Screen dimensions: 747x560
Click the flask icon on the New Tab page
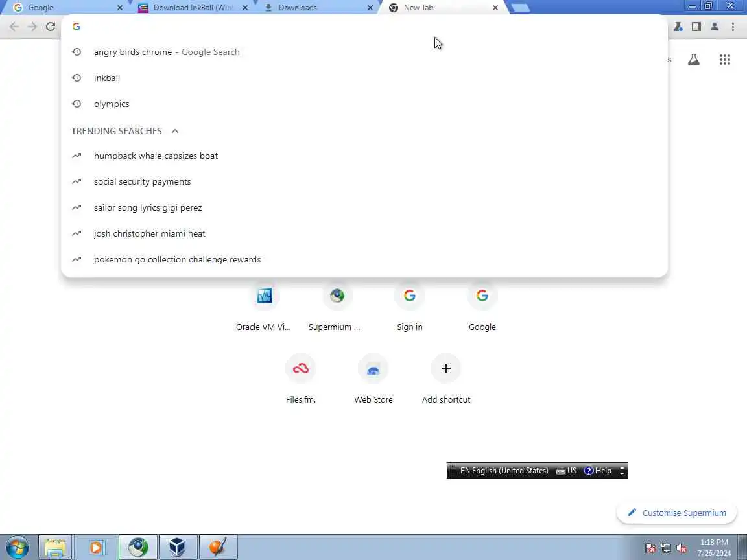click(694, 60)
